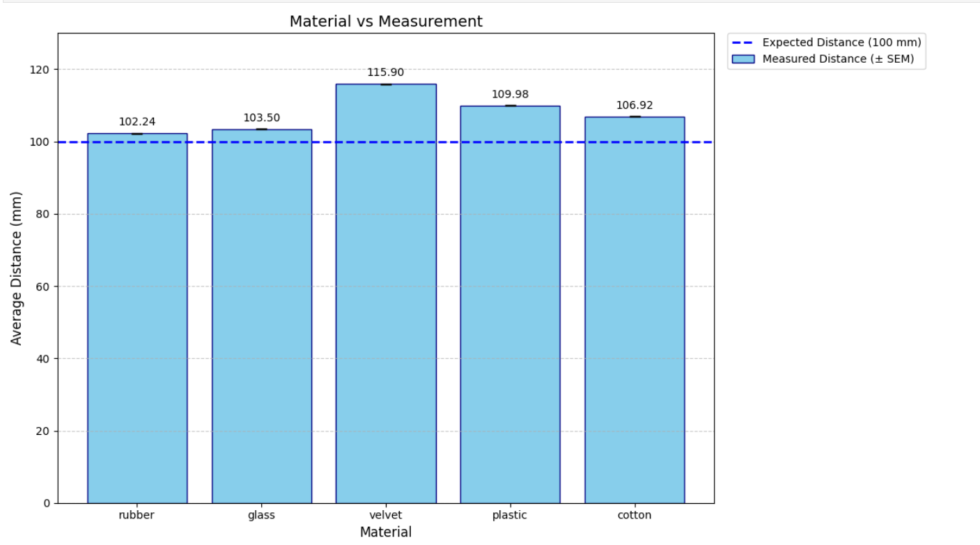
Task: Click the 106.92 value label above cotton
Action: pos(634,105)
